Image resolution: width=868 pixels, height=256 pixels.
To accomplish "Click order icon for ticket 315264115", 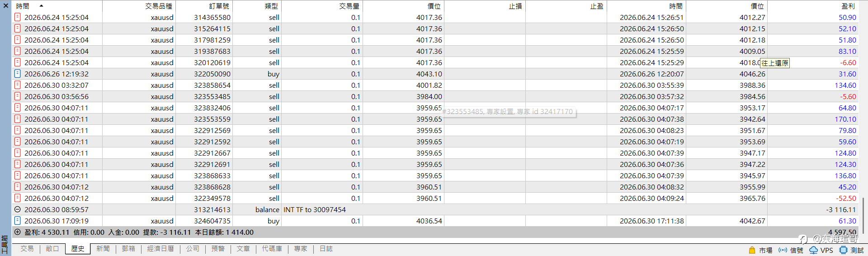I will tap(18, 28).
